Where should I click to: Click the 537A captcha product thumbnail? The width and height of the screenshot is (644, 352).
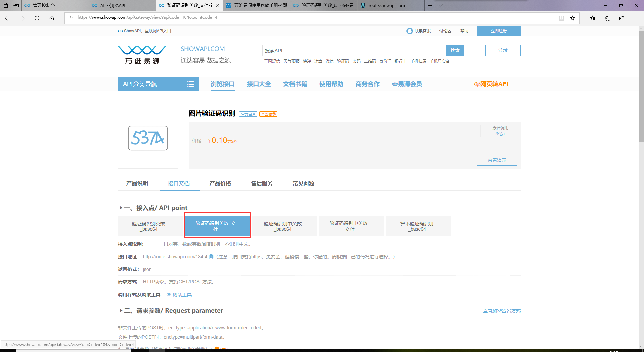pyautogui.click(x=148, y=138)
